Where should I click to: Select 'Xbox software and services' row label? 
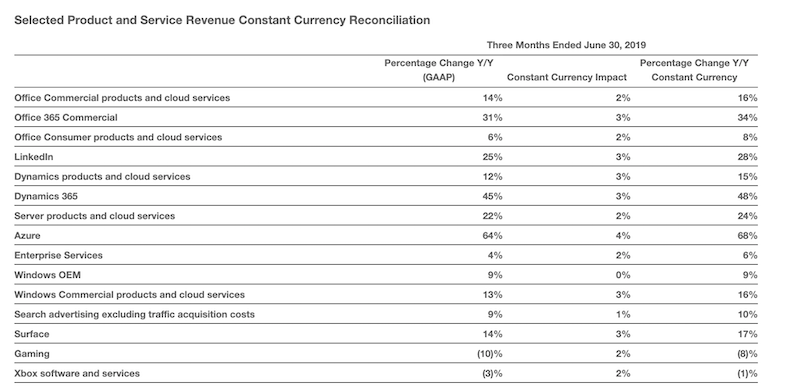pos(77,373)
